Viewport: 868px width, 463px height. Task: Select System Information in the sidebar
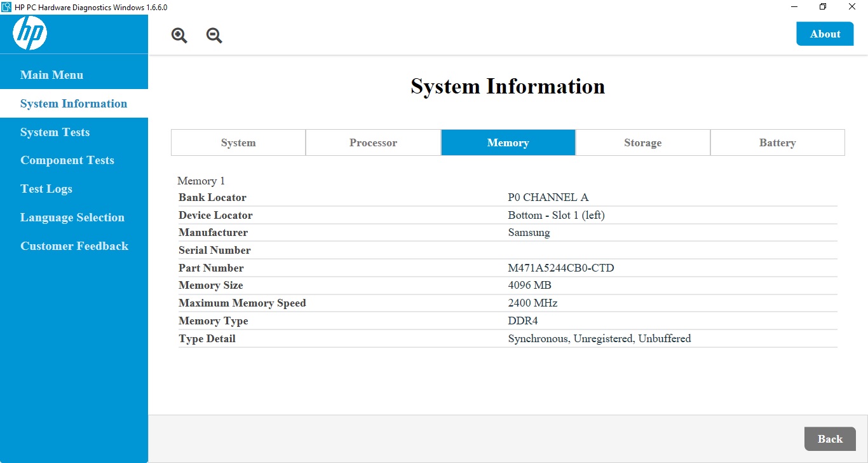tap(74, 104)
